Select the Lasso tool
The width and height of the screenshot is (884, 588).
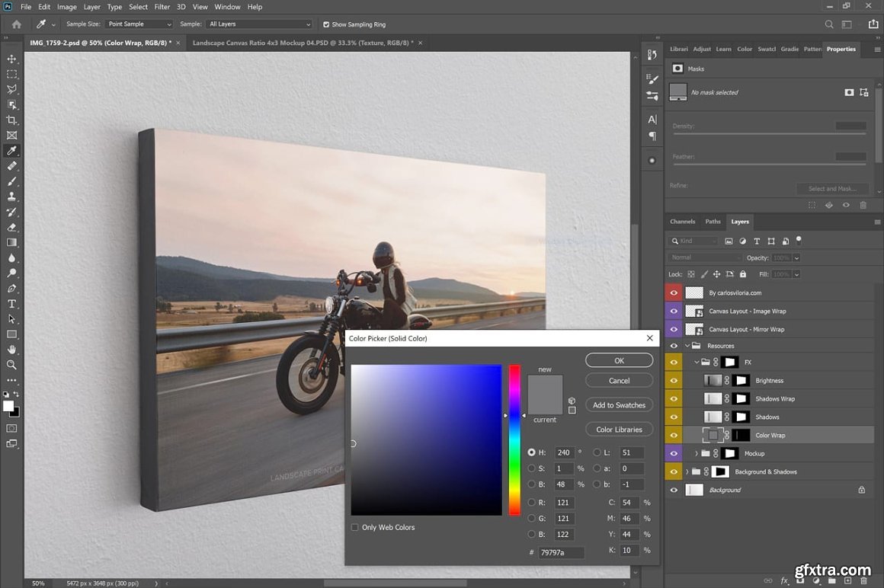point(11,89)
